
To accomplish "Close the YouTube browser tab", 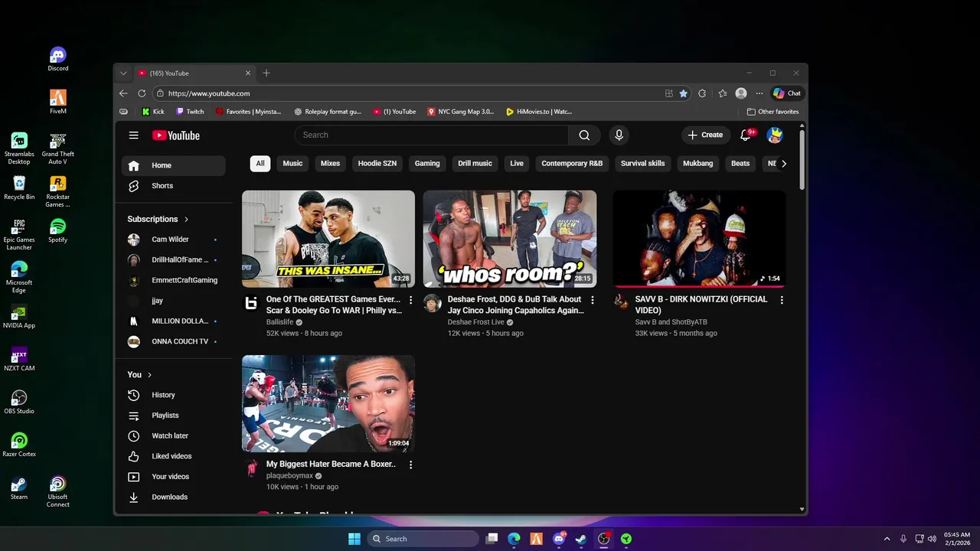I will (247, 73).
